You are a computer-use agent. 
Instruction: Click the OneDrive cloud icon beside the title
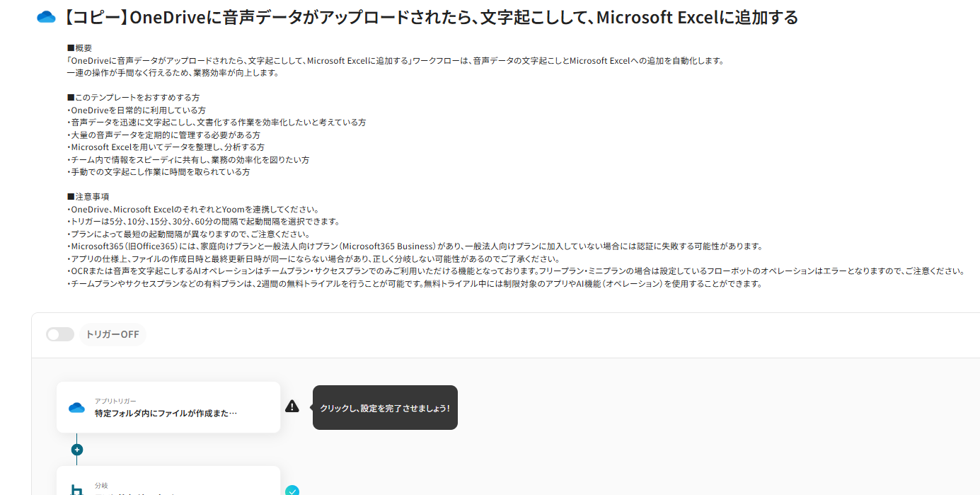coord(46,18)
